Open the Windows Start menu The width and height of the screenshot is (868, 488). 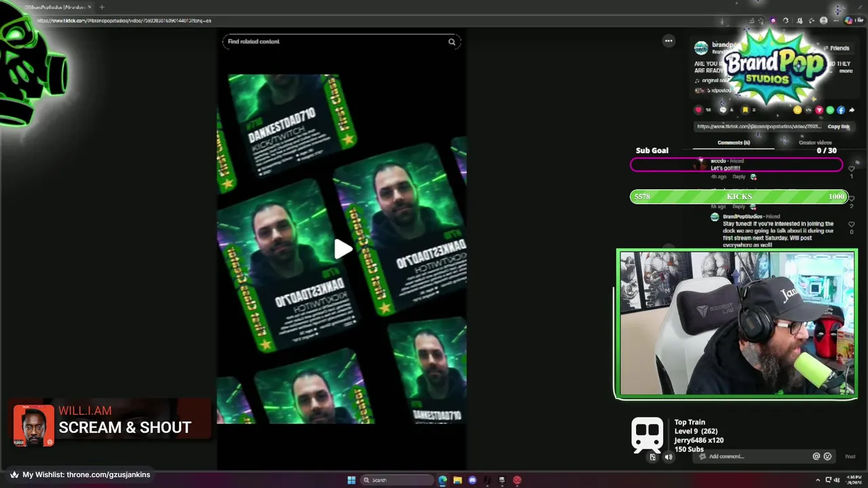351,480
